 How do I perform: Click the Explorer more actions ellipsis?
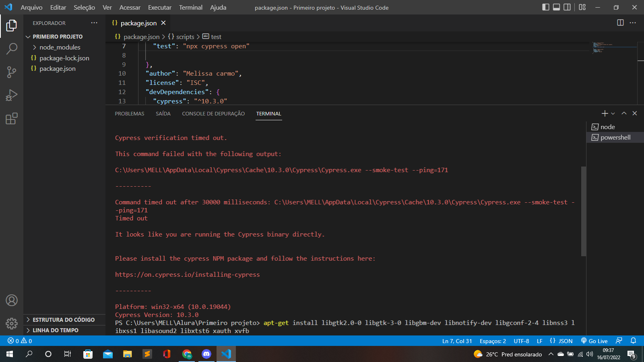point(94,23)
